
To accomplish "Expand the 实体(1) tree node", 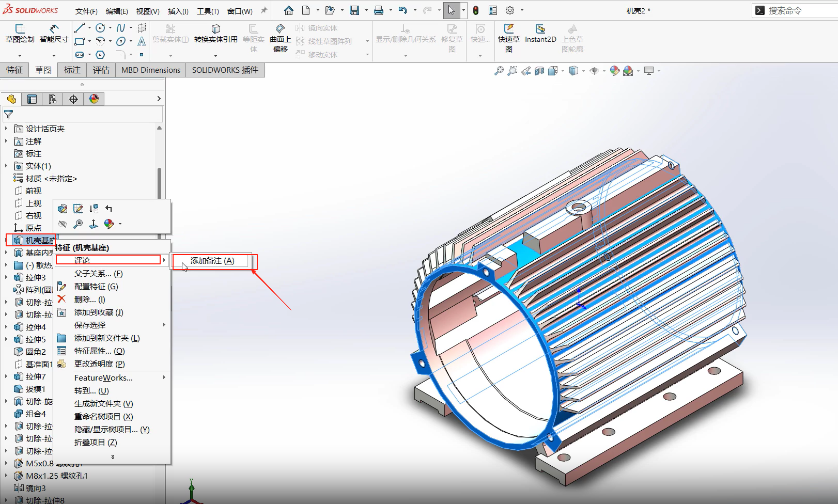I will coord(6,166).
